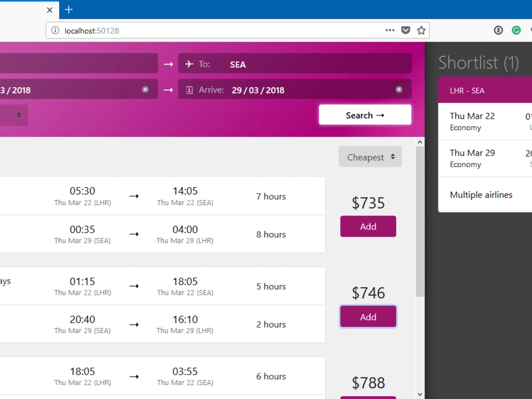
Task: Open the circular info extension icon
Action: click(498, 30)
